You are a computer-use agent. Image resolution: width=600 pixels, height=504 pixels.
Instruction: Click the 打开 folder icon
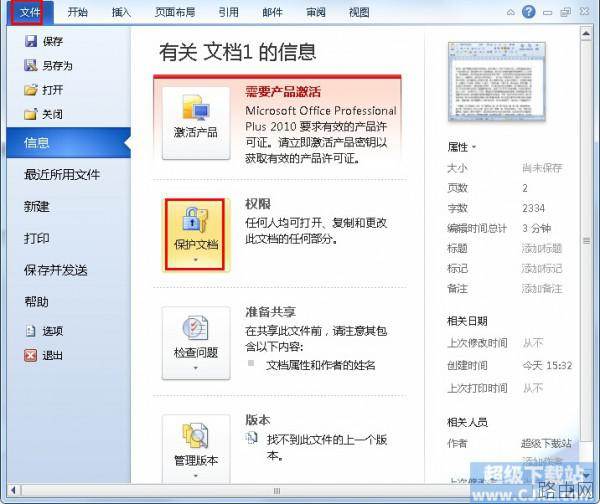pos(31,90)
